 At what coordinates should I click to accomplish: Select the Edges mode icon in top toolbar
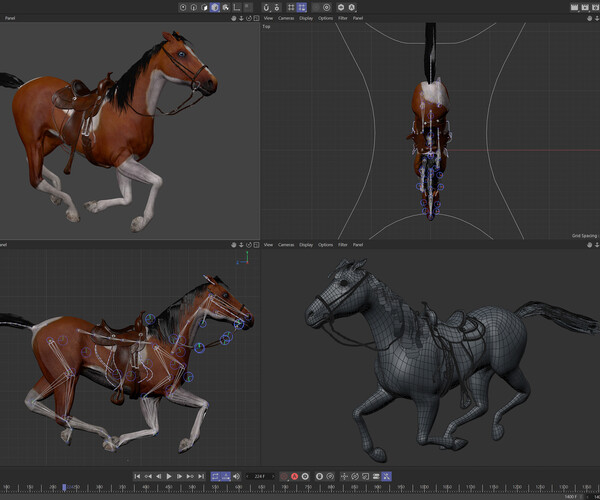194,7
